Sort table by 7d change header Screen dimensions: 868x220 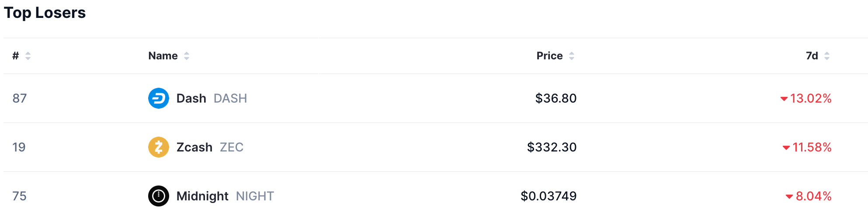point(812,56)
